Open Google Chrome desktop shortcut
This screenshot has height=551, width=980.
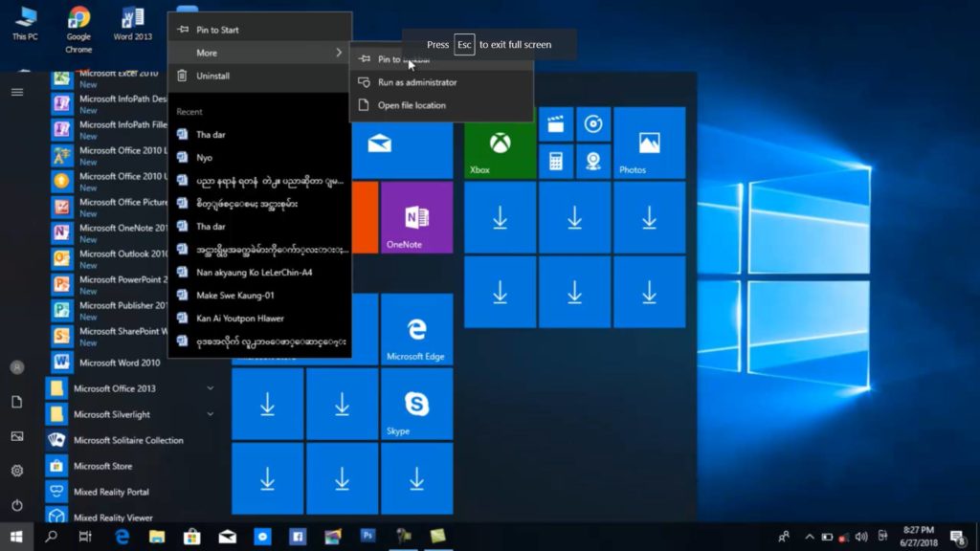point(78,30)
